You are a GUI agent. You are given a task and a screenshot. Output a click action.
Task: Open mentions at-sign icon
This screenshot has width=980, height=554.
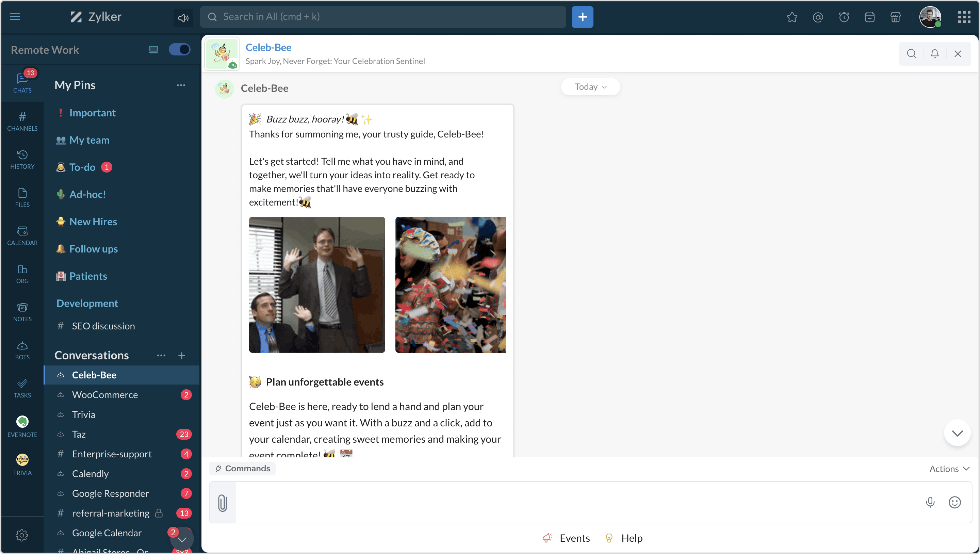[x=818, y=17]
